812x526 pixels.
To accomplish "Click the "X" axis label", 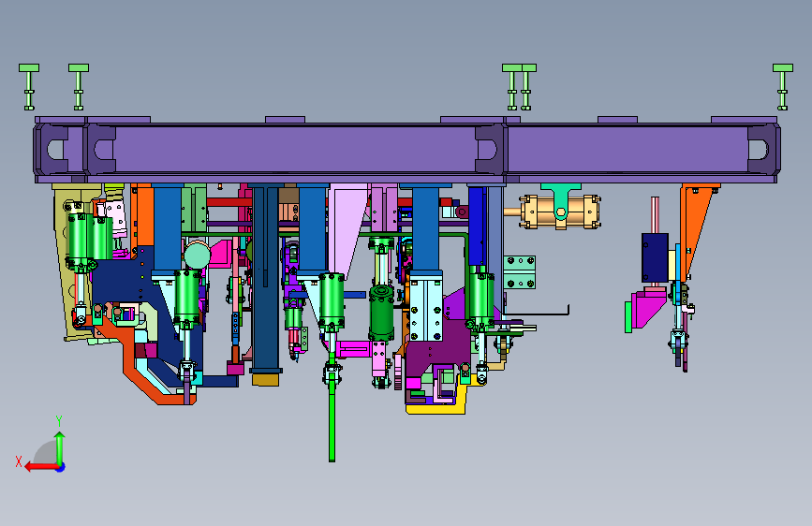I will coord(19,461).
